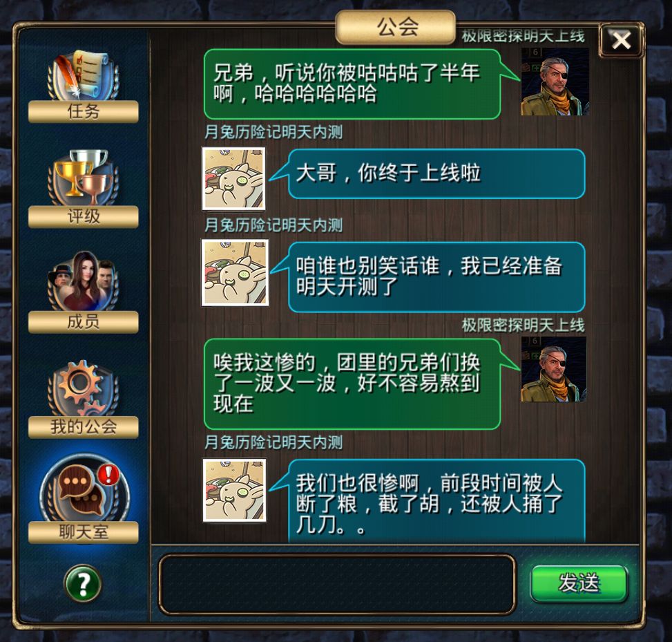This screenshot has width=672, height=642.
Task: Select the 成员 label tab
Action: tap(83, 321)
